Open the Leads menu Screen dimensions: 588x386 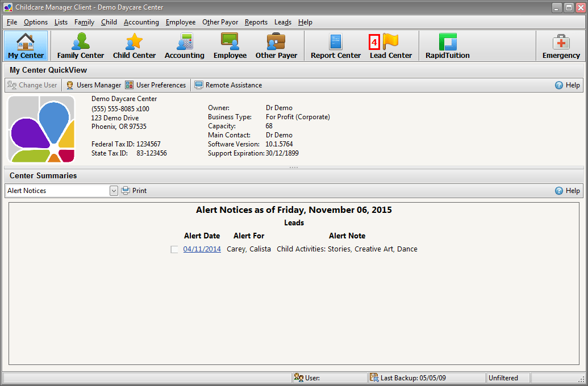point(283,22)
